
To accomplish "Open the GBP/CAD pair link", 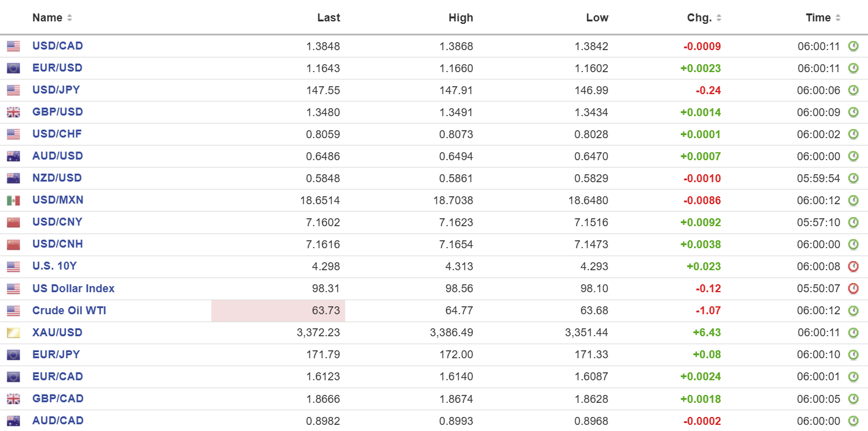I will [x=57, y=399].
